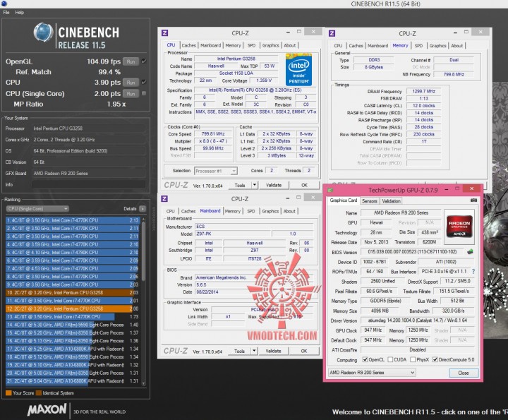Run the CPU Single Core benchmark
508x420 pixels.
[x=131, y=94]
